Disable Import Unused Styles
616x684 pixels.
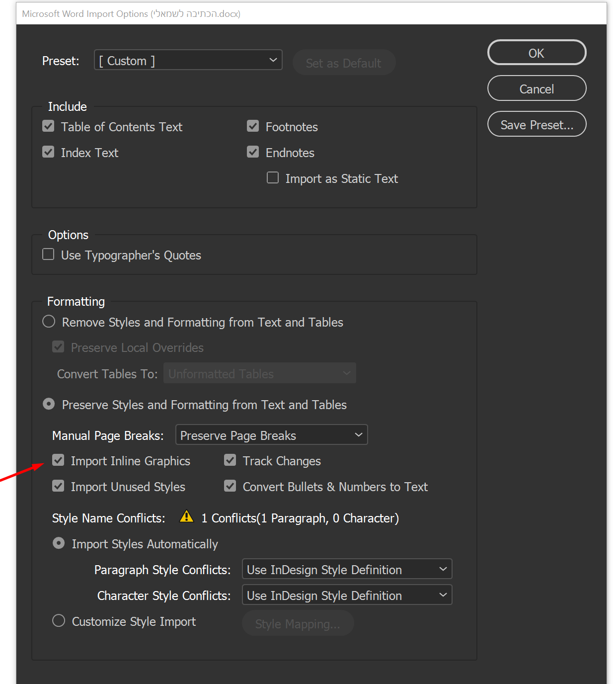coord(58,486)
